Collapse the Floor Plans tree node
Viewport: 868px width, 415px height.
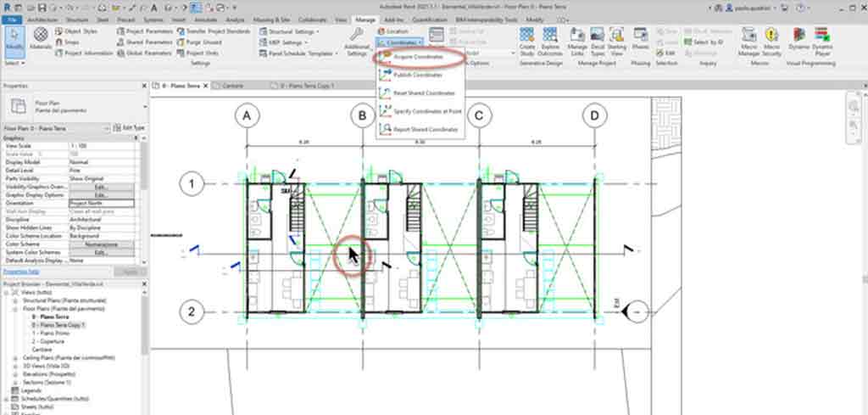pos(15,309)
